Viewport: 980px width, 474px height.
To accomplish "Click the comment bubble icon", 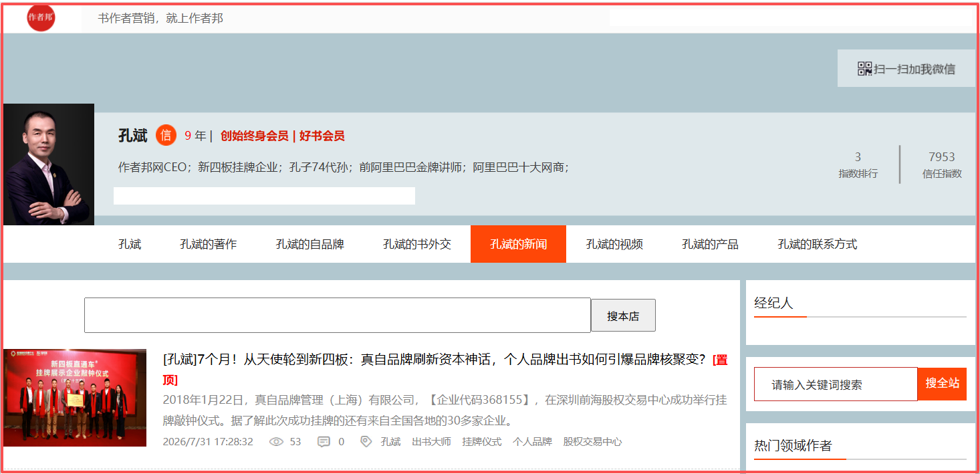I will (x=324, y=442).
